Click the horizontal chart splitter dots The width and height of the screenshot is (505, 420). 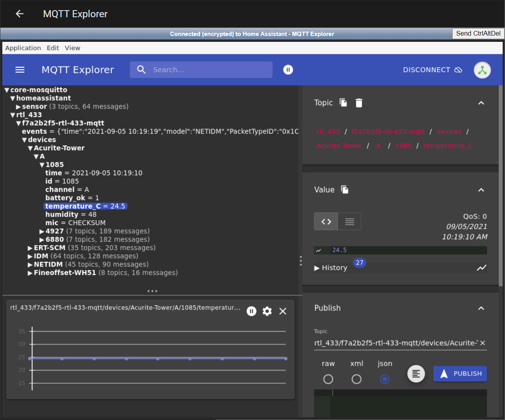(x=152, y=291)
